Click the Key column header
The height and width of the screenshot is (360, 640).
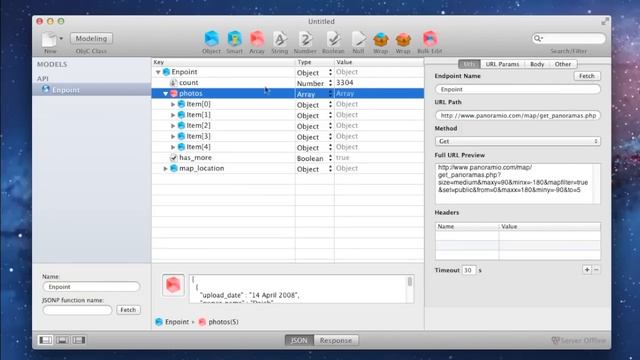223,62
